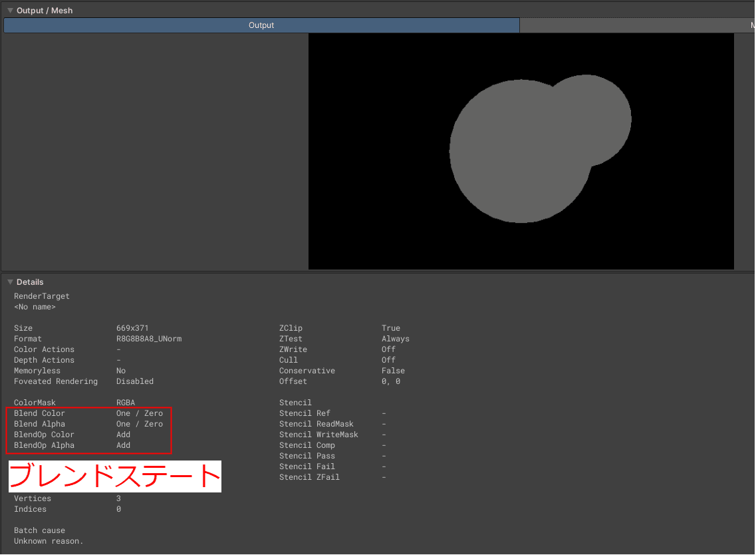Image resolution: width=756 pixels, height=555 pixels.
Task: Select the Blend Color value One / Zero
Action: pos(141,413)
